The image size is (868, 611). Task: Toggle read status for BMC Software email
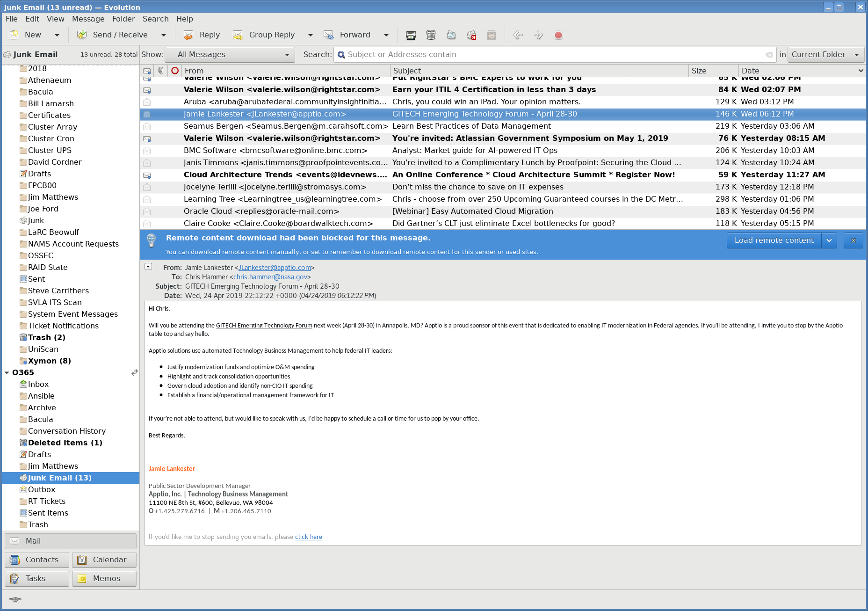147,151
